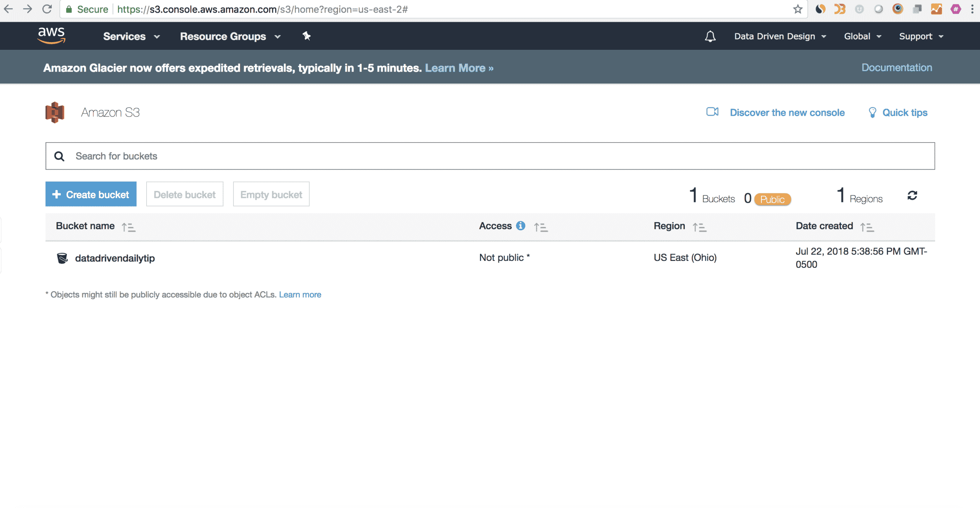
Task: Sort by Bucket name
Action: click(x=129, y=227)
